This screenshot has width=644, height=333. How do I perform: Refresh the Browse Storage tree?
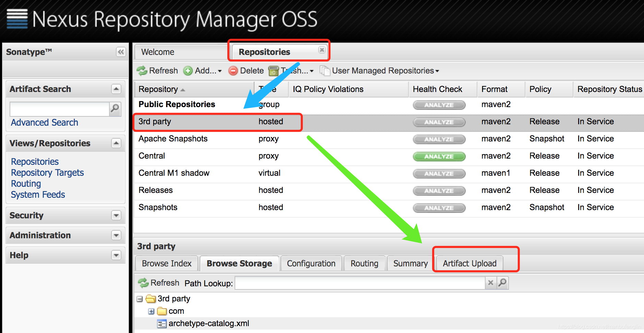[158, 283]
